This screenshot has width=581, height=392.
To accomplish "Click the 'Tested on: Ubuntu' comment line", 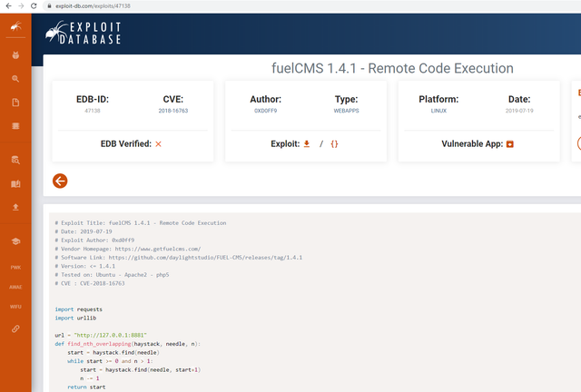I will (112, 275).
